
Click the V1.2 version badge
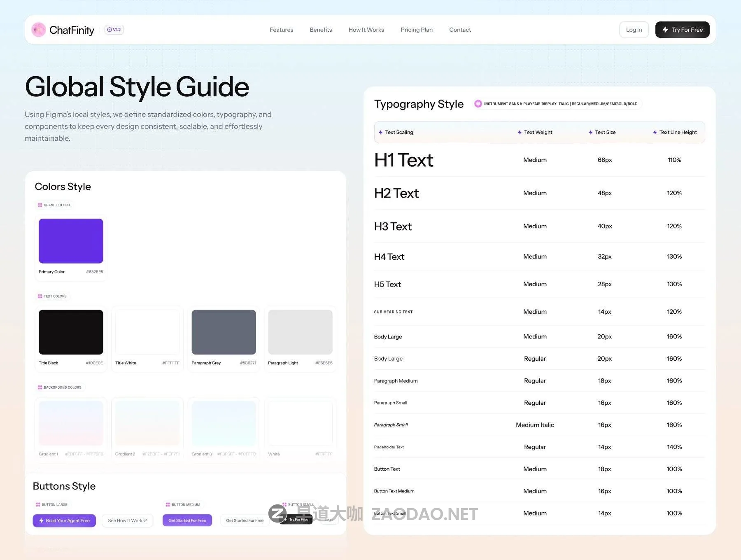pos(114,30)
